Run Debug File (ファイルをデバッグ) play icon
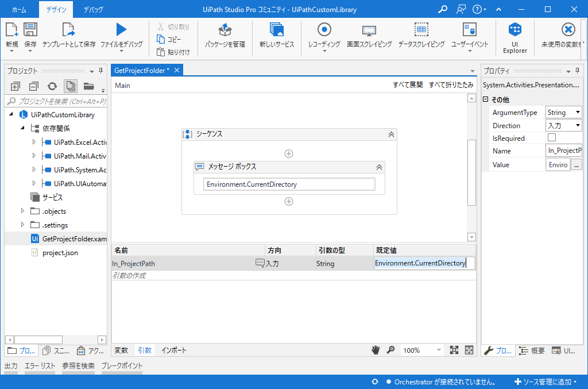 (121, 30)
